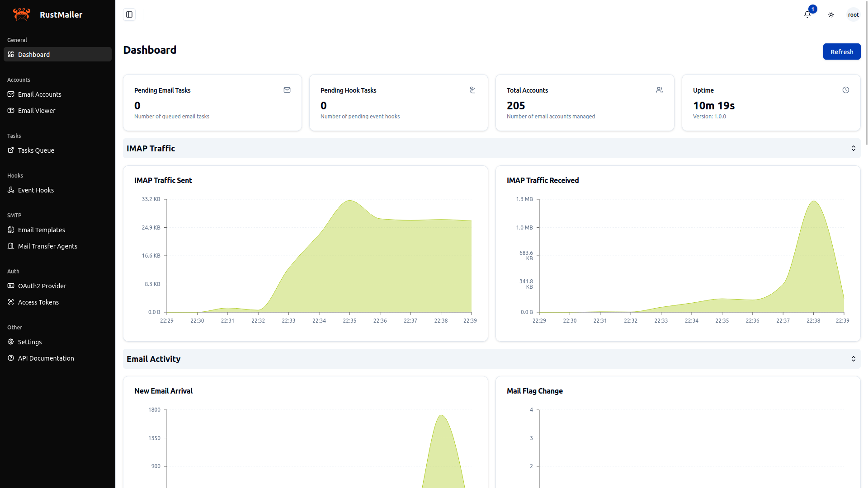Open the Tasks Queue
The image size is (868, 488).
point(36,150)
